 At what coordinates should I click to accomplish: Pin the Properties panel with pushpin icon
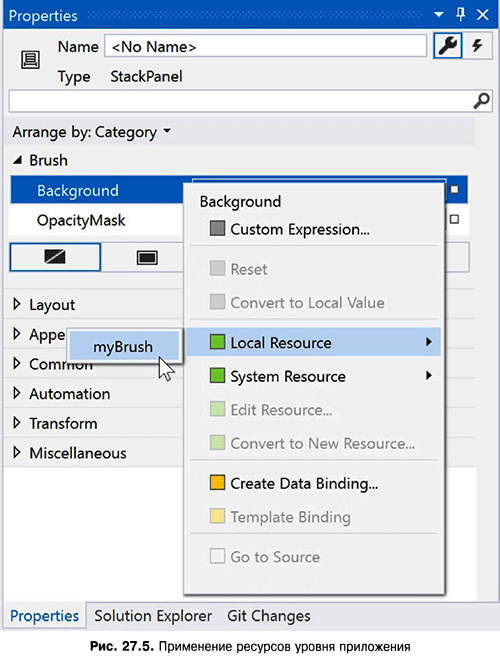point(461,15)
